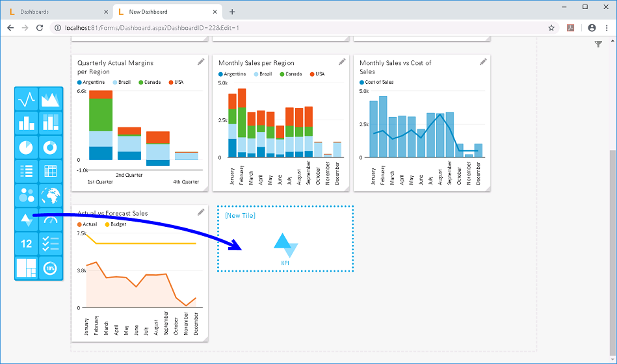This screenshot has height=364, width=617.
Task: Edit the Monthly Sales per Region tile
Action: click(x=342, y=62)
